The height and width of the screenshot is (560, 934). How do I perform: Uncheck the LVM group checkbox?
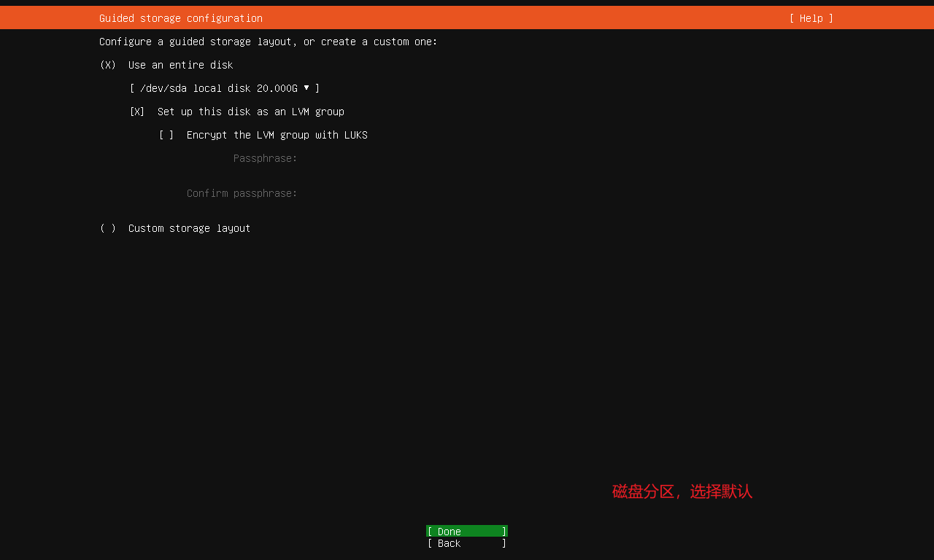137,112
